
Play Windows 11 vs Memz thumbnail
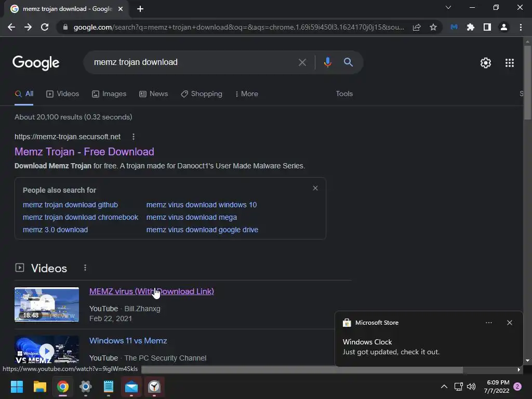tap(47, 350)
